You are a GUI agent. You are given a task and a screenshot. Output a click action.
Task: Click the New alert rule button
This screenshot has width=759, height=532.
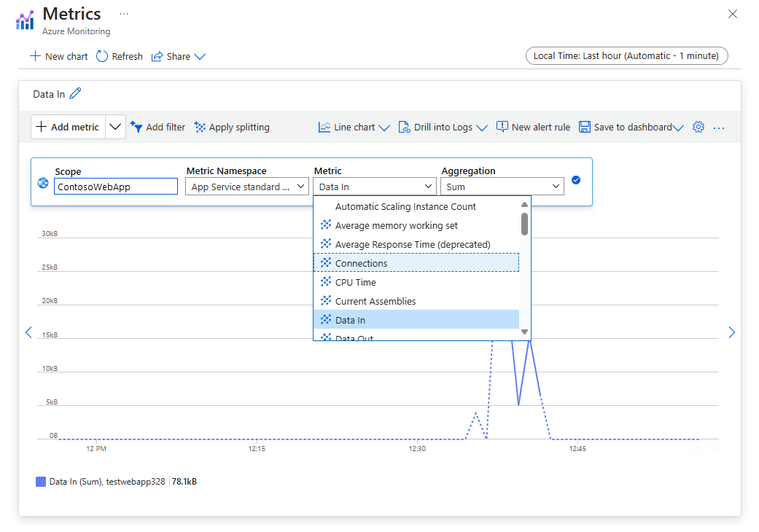pos(533,127)
